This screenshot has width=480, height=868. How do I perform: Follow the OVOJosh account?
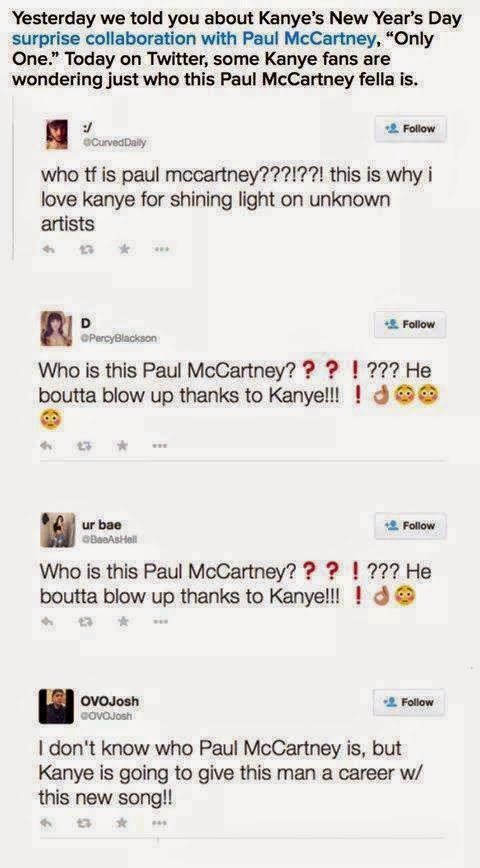click(409, 702)
